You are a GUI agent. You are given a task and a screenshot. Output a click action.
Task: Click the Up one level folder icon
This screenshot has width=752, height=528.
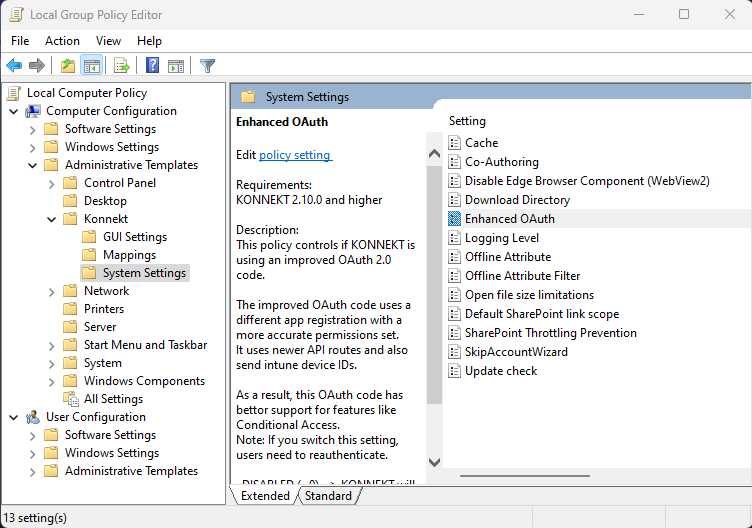[67, 66]
